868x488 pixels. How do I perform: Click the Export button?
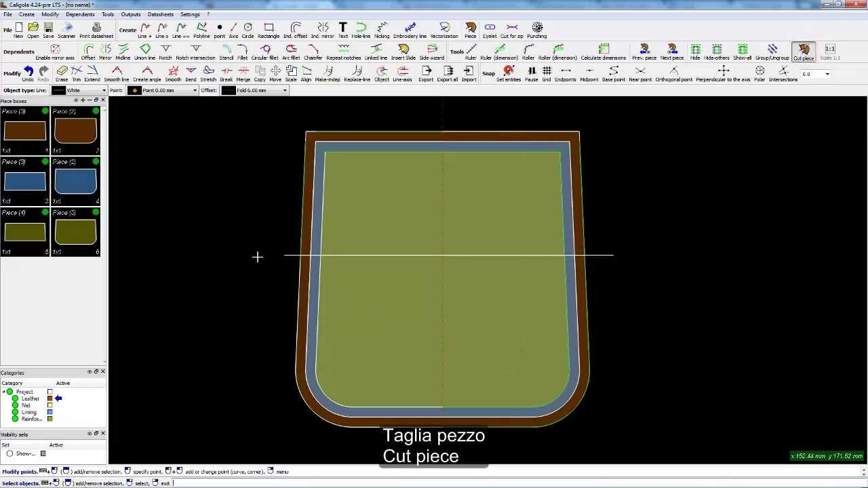426,74
